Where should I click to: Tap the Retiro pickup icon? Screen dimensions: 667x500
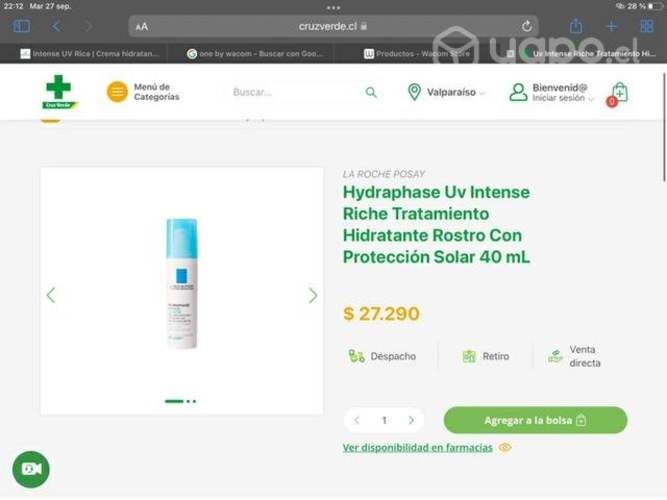tap(469, 356)
